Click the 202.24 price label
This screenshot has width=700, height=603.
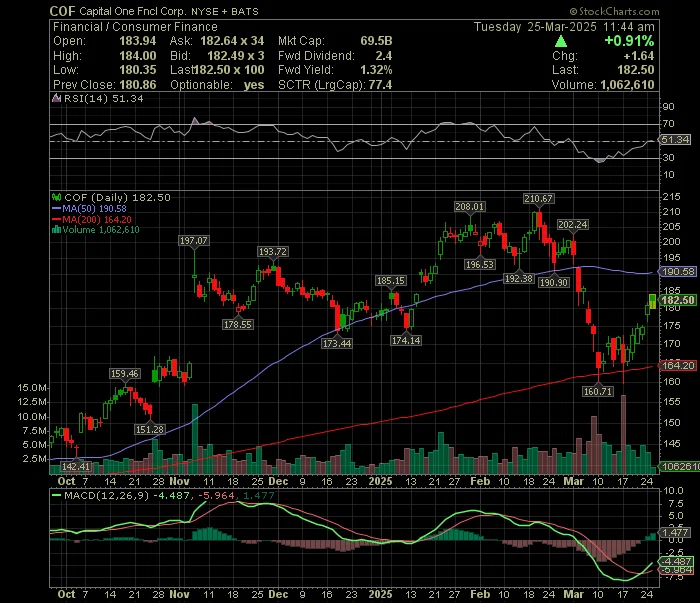572,225
